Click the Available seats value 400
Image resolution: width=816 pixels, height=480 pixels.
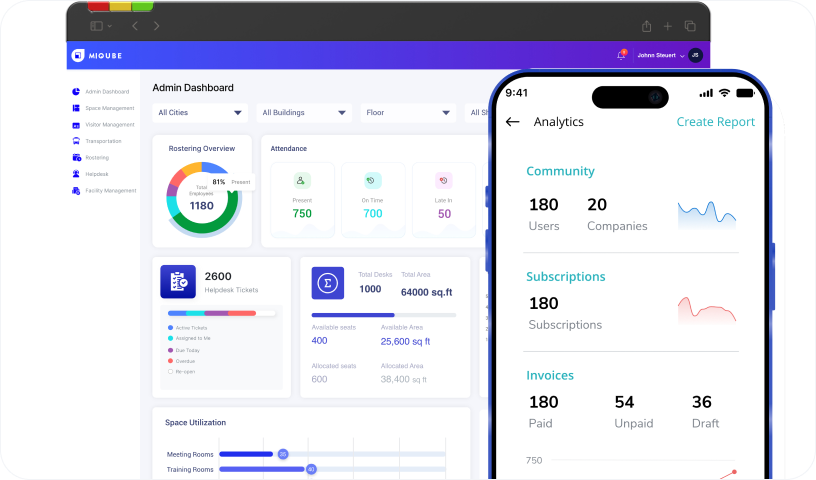click(320, 340)
